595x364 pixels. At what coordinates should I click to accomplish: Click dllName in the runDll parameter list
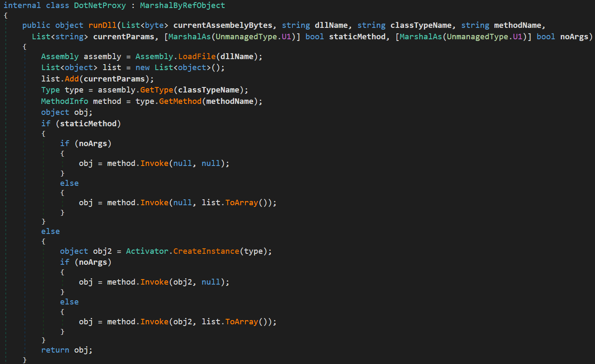pos(331,25)
